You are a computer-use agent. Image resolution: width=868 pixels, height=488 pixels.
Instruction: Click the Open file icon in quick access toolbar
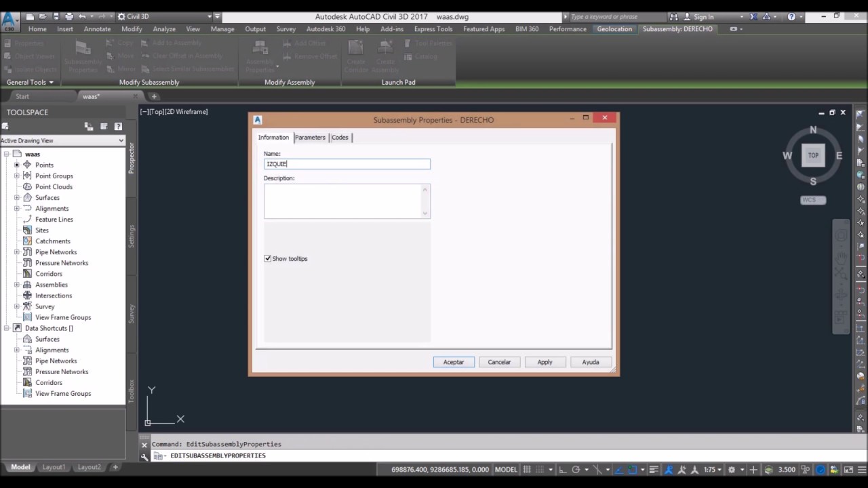pos(43,16)
